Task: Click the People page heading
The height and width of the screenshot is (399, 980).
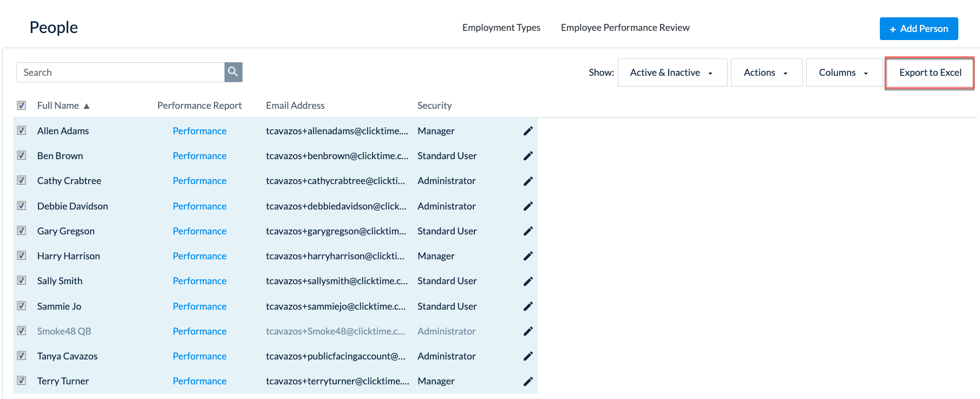Action: pos(54,27)
